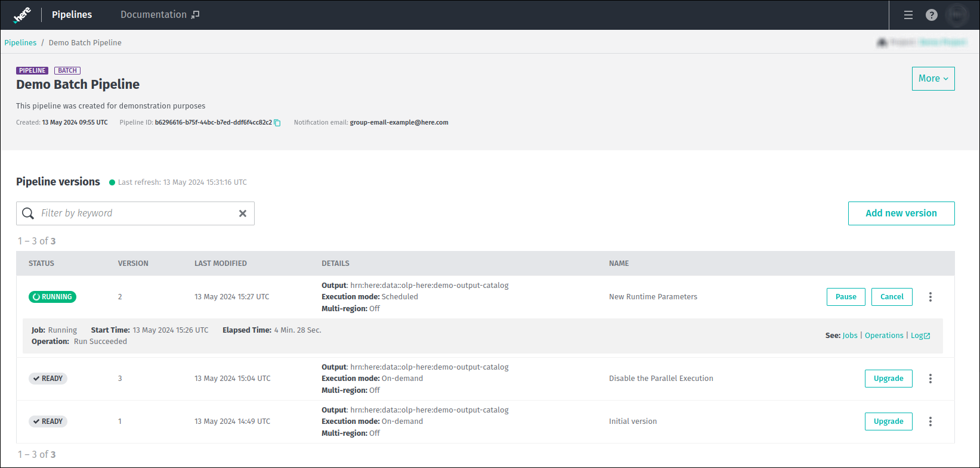Click Demo Batch Pipeline breadcrumb text
The width and height of the screenshot is (980, 468).
point(85,43)
